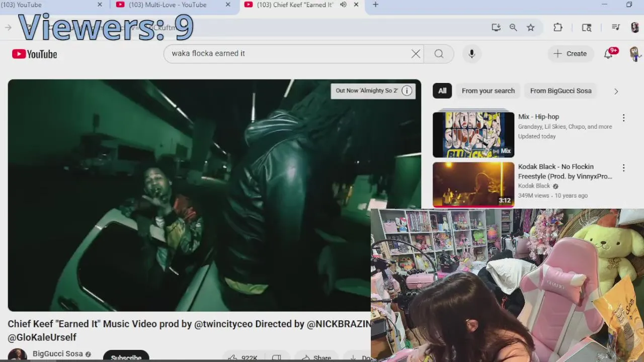Select the All filter chip
The height and width of the screenshot is (362, 644).
click(x=442, y=90)
